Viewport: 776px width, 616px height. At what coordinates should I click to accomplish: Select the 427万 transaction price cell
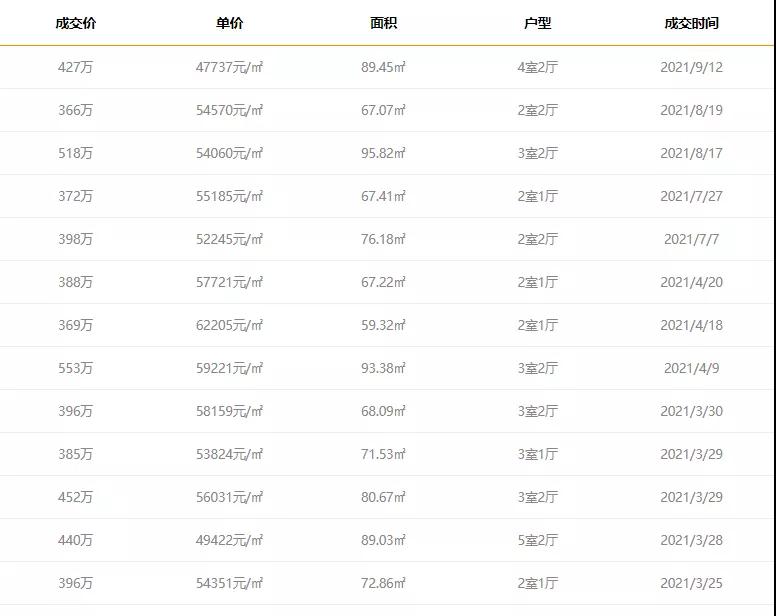pos(76,67)
